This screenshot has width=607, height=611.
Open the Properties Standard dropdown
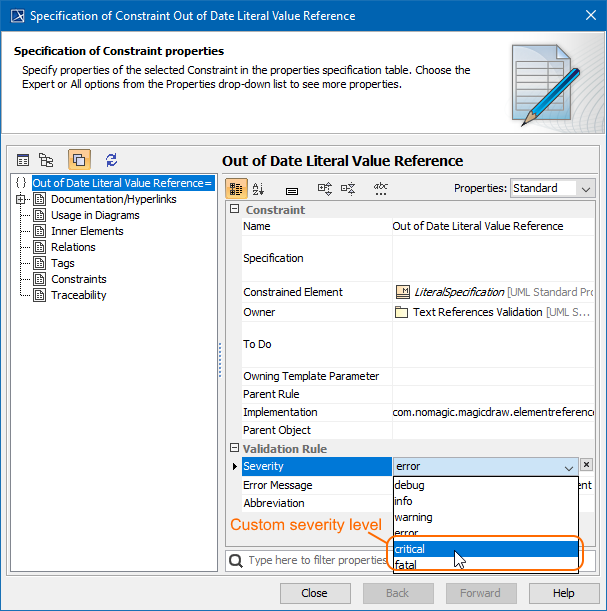click(x=552, y=188)
